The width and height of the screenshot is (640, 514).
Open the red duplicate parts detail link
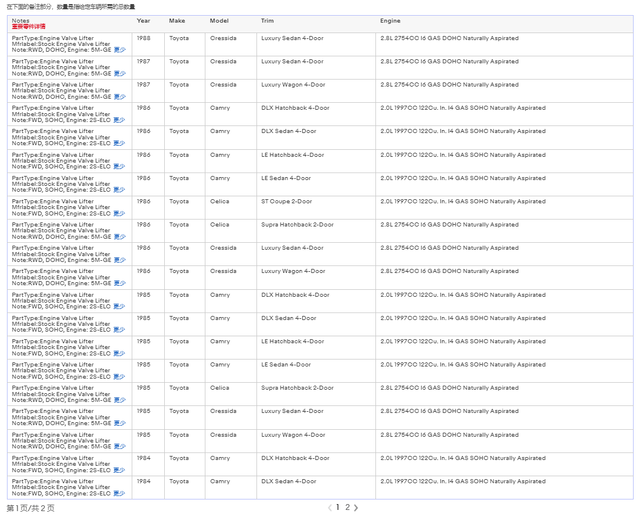pos(29,27)
